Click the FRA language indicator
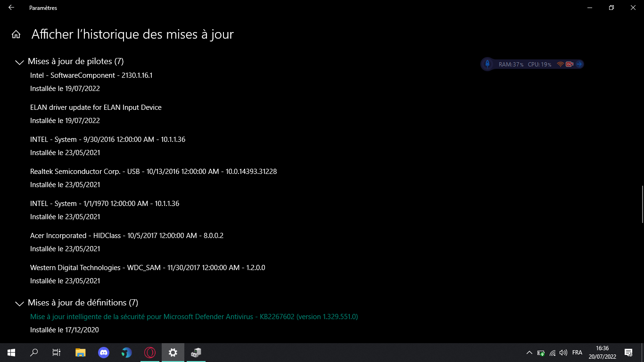The width and height of the screenshot is (644, 362). [x=577, y=353]
